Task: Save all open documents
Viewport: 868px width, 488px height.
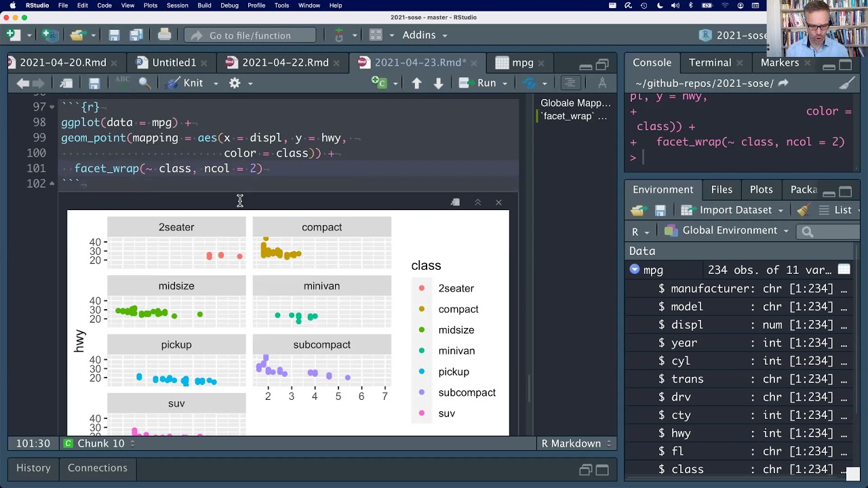Action: click(136, 35)
